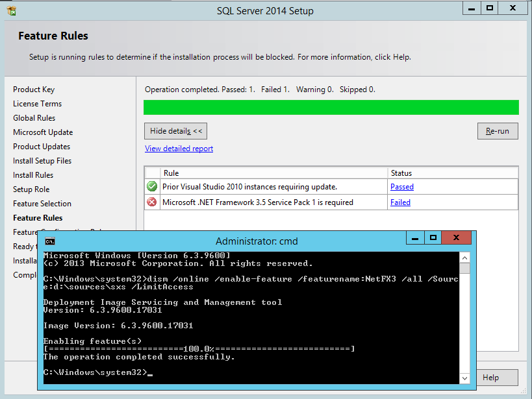Click the SQL Server Setup title bar icon
The height and width of the screenshot is (399, 532).
click(11, 10)
